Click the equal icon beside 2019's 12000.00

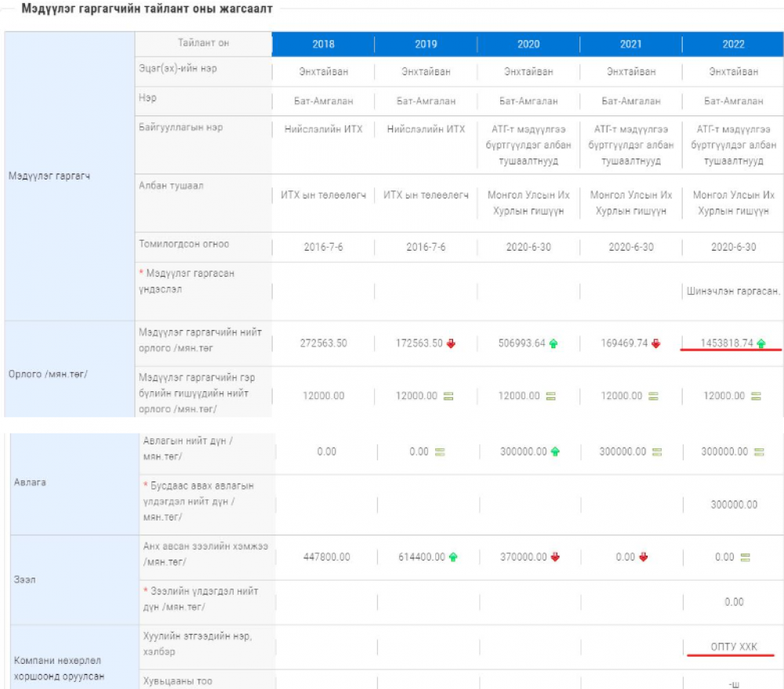450,396
